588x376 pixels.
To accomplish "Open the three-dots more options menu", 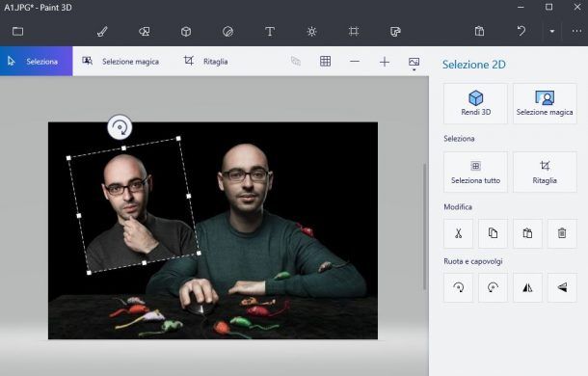I will click(x=576, y=32).
